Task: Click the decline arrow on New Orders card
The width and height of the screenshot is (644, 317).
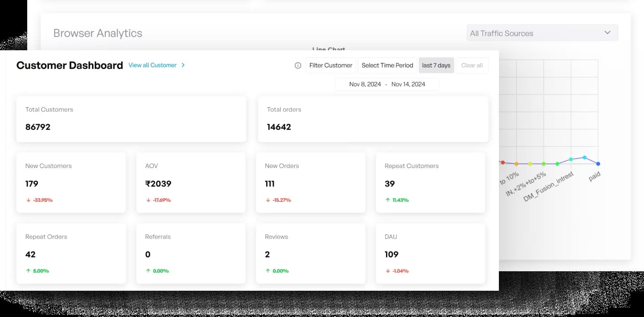Action: coord(267,200)
